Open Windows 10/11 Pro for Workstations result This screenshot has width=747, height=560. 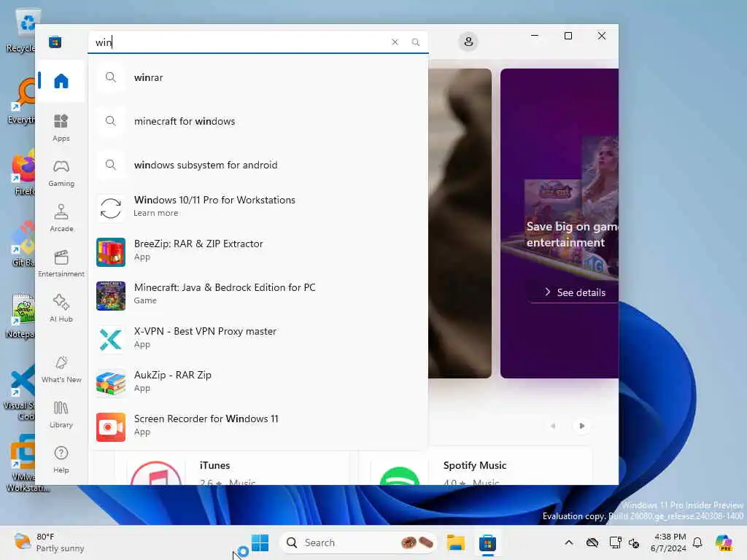tap(258, 206)
